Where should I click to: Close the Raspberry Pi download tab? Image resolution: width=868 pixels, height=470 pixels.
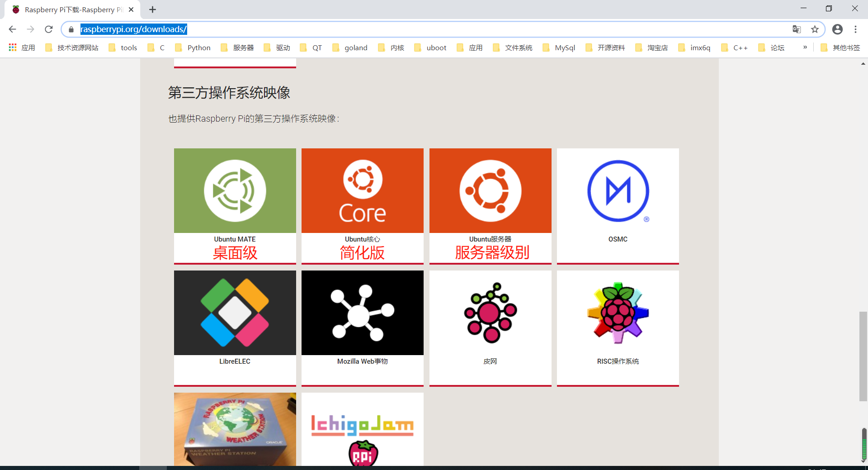(131, 9)
